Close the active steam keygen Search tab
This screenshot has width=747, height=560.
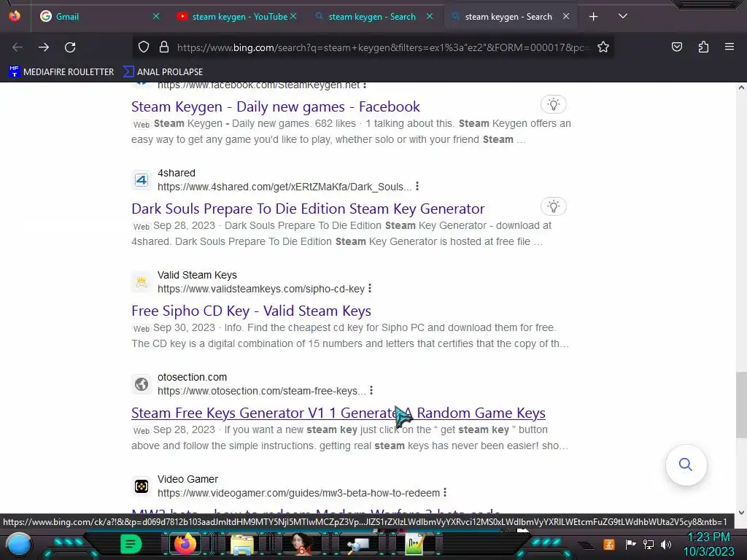click(566, 16)
